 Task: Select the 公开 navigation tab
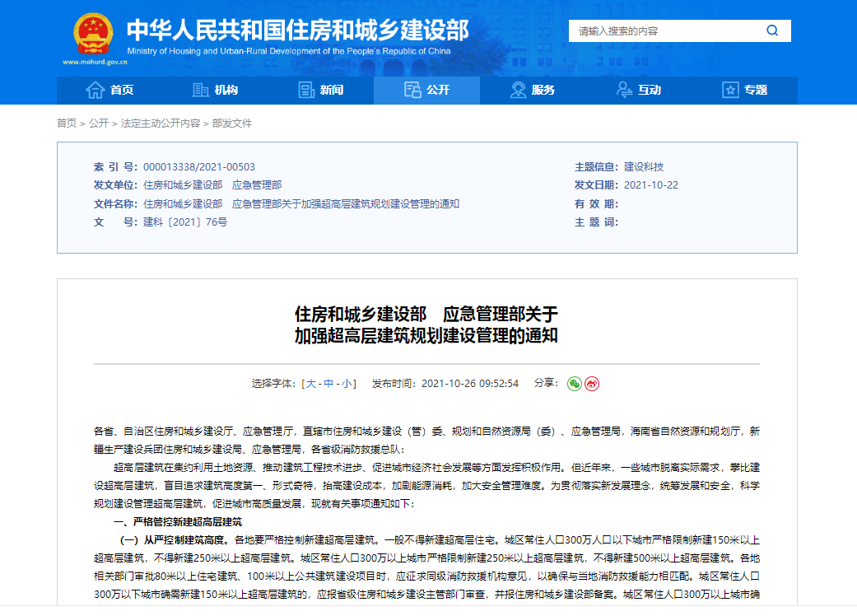point(426,91)
